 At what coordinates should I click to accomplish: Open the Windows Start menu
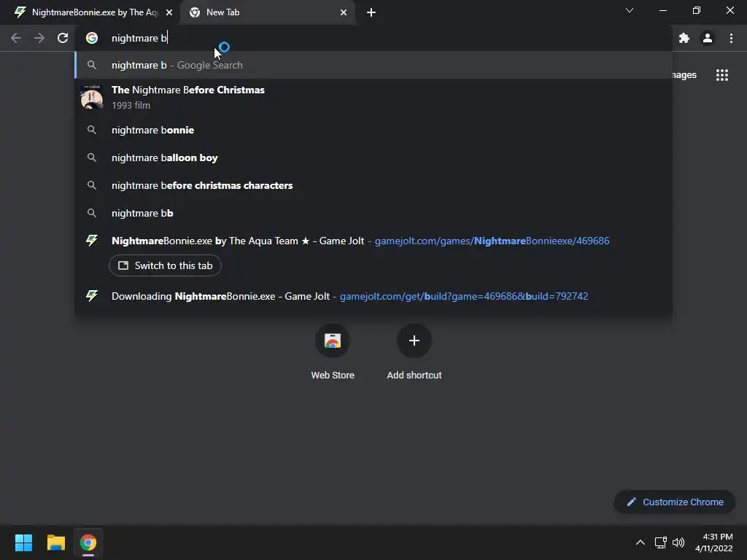point(23,542)
